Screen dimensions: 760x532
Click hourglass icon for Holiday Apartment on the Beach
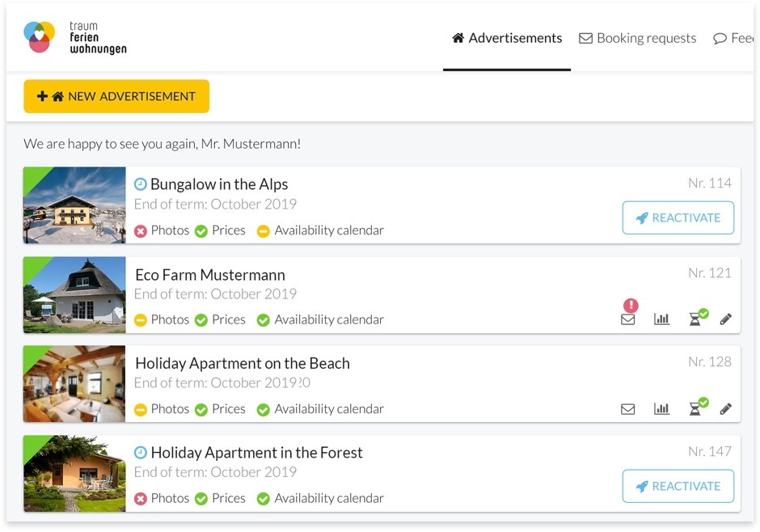click(x=695, y=409)
